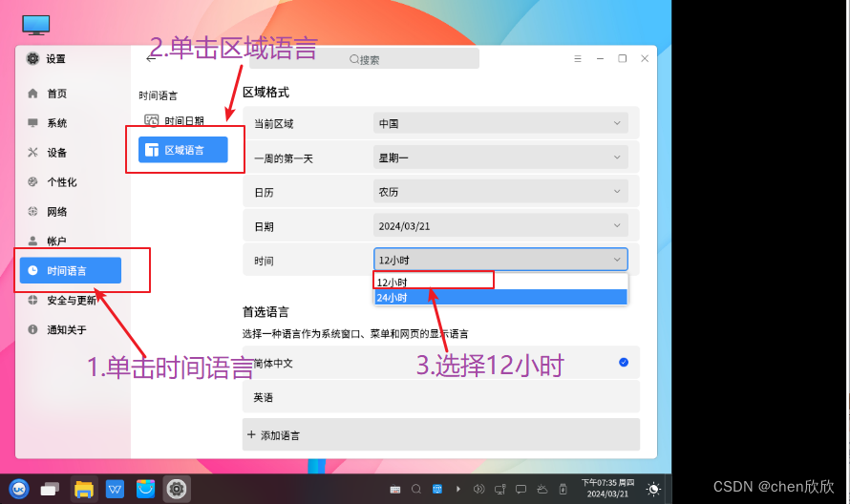Open the 系统 settings section

57,123
